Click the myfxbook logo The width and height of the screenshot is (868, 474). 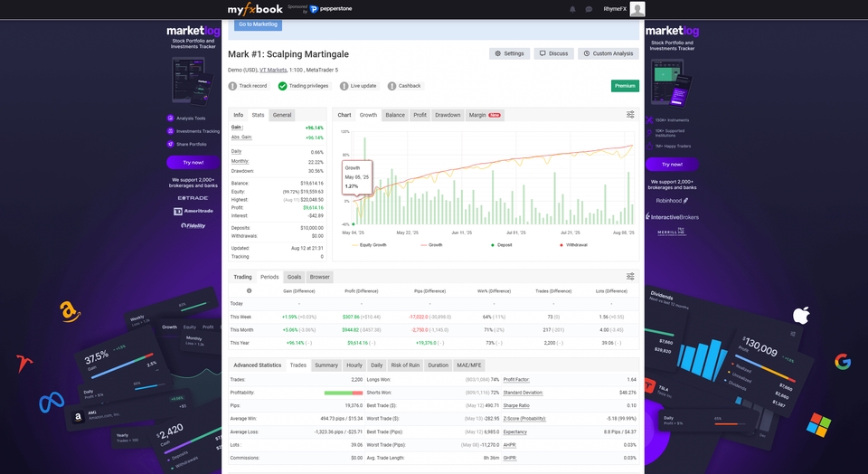(253, 9)
